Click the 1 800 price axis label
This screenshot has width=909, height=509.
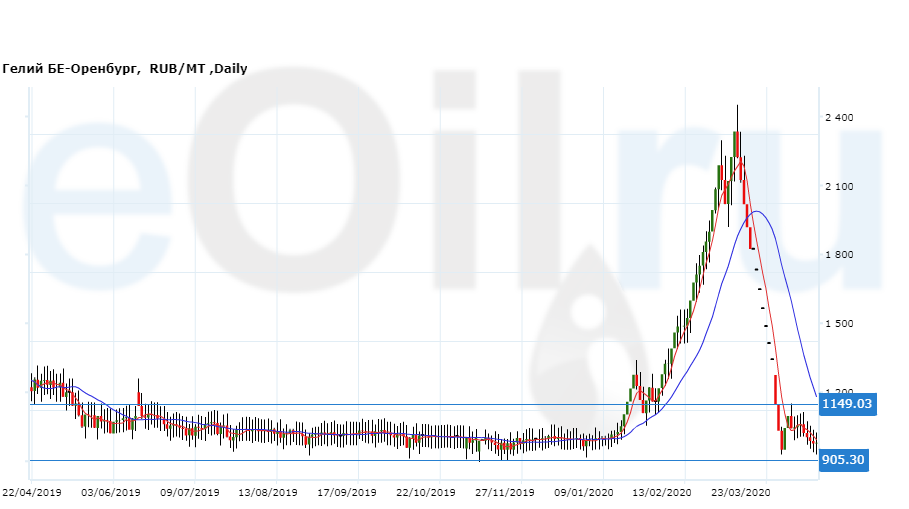[x=838, y=255]
